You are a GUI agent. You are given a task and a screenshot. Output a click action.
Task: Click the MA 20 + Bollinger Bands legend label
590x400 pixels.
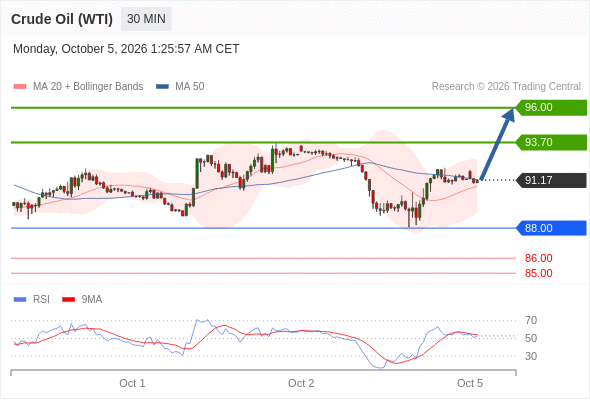pyautogui.click(x=88, y=87)
